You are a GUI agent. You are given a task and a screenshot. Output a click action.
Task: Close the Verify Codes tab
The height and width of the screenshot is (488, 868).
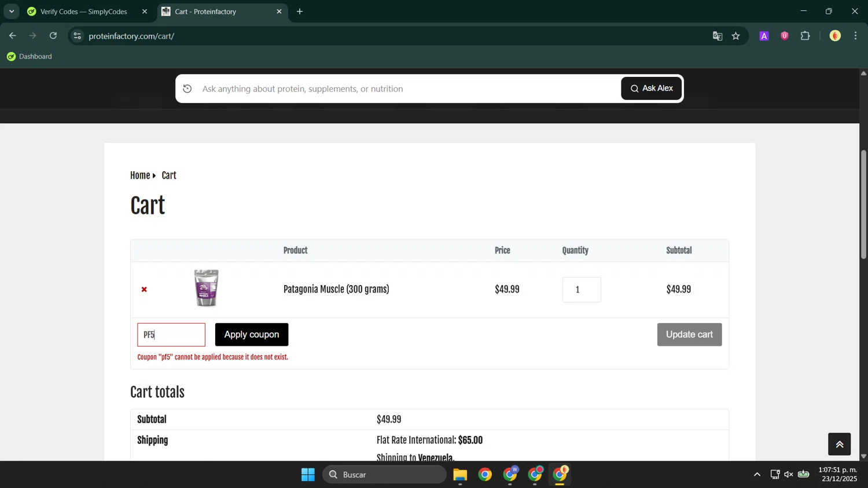145,12
